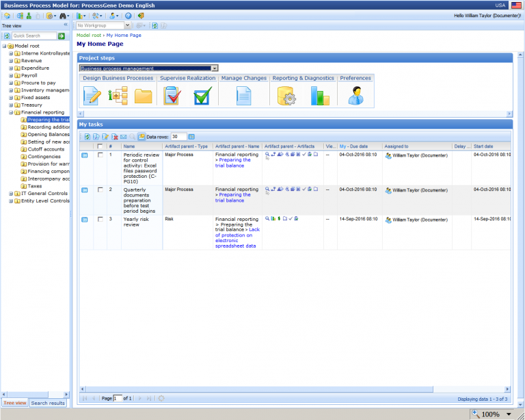Tick the checkbox for Quarterly documents preparation task

(x=100, y=189)
